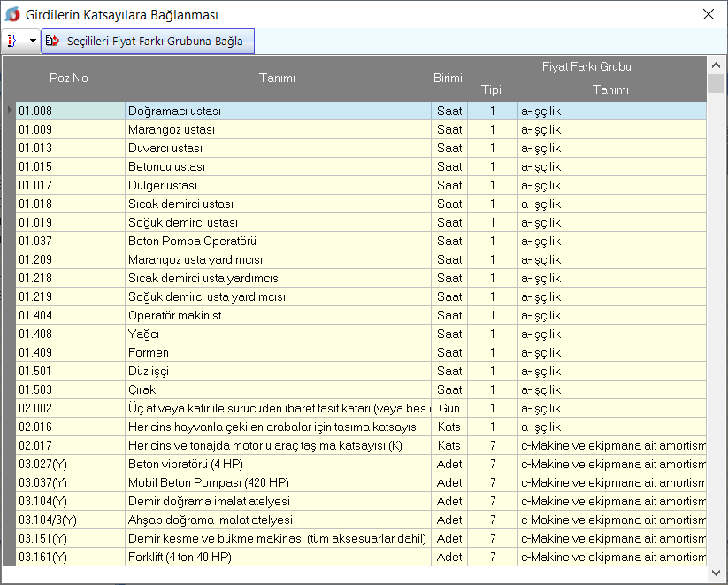This screenshot has width=728, height=585.
Task: Click the scroll up arrow
Action: coord(716,65)
